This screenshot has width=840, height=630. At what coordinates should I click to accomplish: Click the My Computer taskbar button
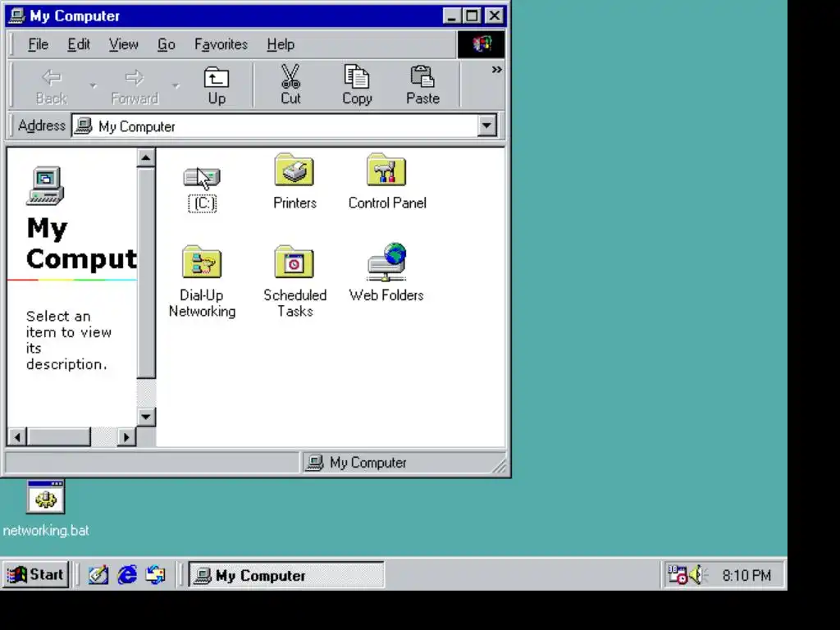coord(286,575)
